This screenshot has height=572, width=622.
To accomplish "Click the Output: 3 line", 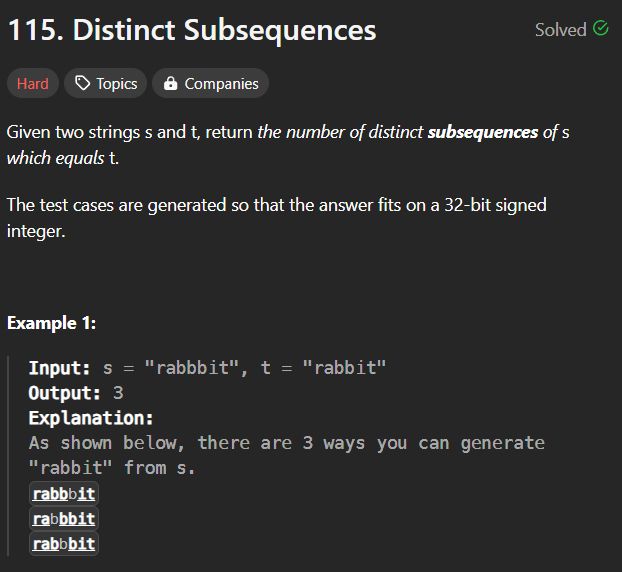I will 76,393.
